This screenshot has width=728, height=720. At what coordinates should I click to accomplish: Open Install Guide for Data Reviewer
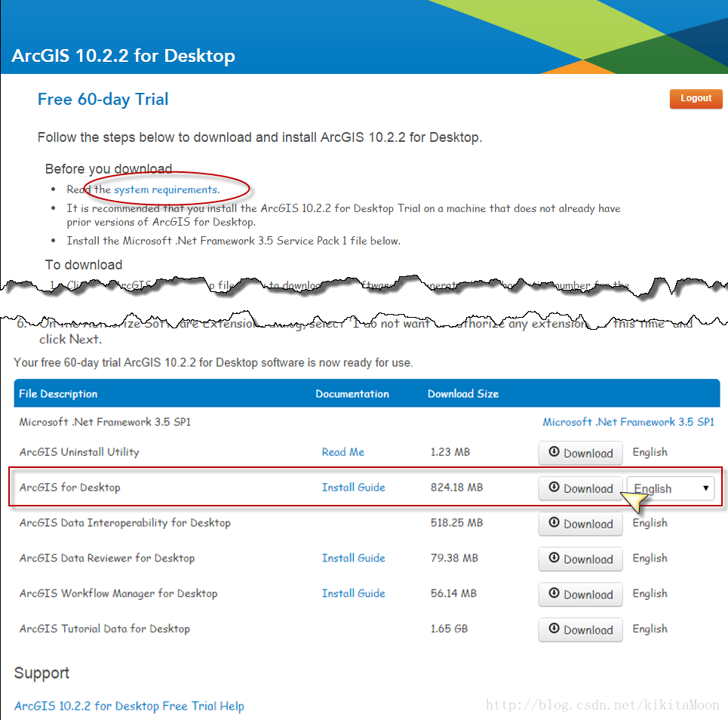(353, 558)
